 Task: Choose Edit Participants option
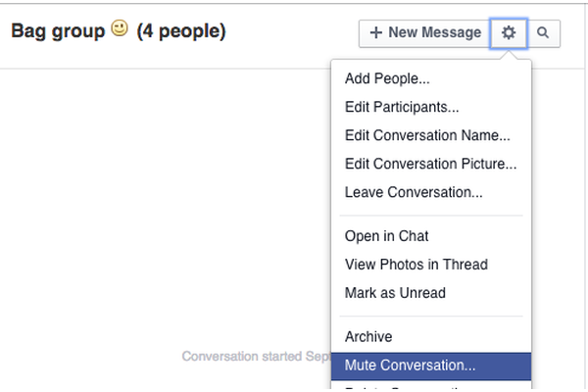click(x=402, y=108)
